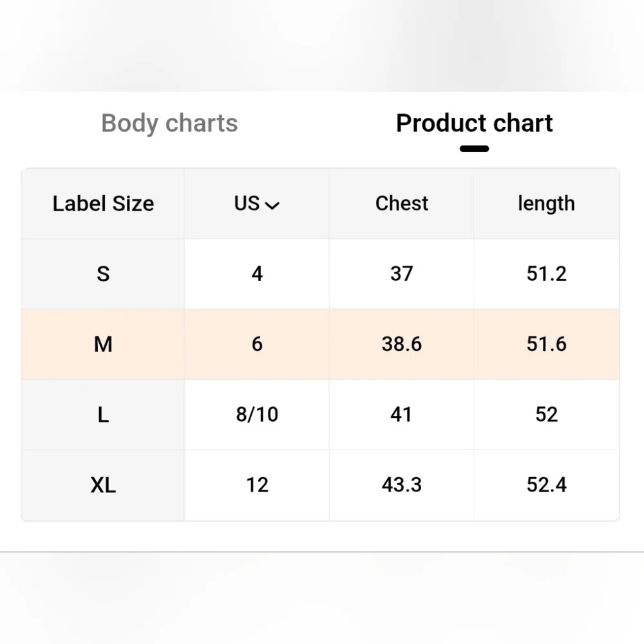Viewport: 644px width, 644px height.
Task: Select the Product chart tab
Action: click(x=474, y=123)
